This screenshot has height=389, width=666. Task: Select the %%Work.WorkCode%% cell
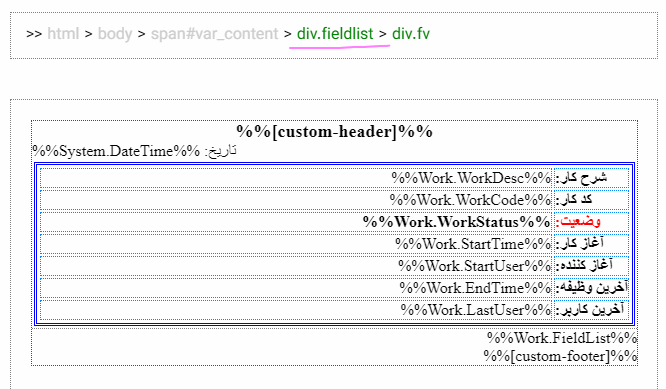point(296,200)
